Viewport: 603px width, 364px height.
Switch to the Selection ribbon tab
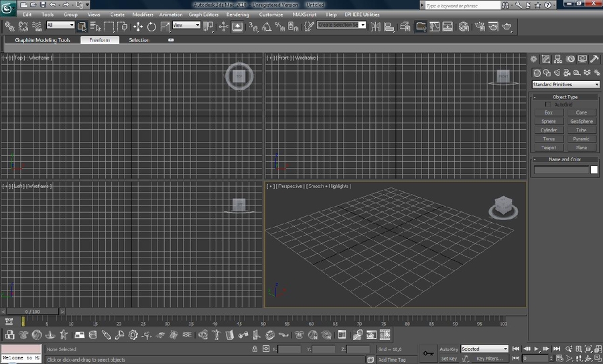pyautogui.click(x=139, y=40)
